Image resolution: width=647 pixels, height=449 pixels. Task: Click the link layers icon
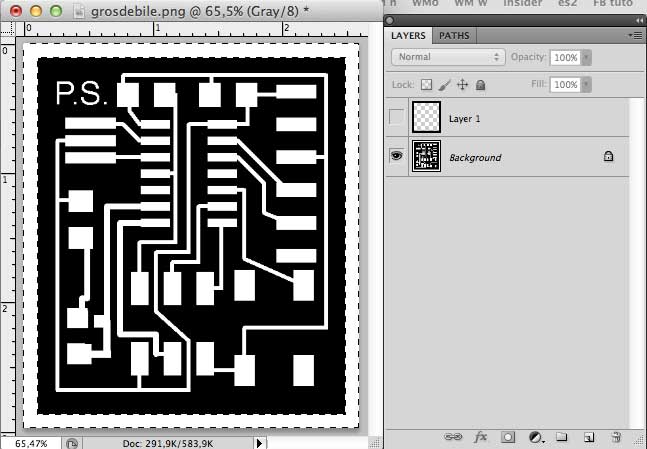click(453, 437)
